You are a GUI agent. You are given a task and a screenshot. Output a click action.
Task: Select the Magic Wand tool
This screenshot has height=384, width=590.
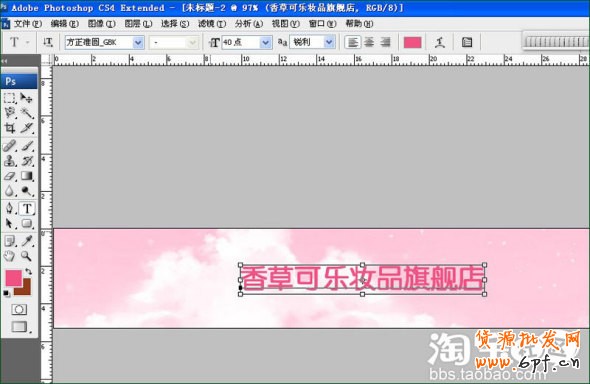(x=27, y=113)
